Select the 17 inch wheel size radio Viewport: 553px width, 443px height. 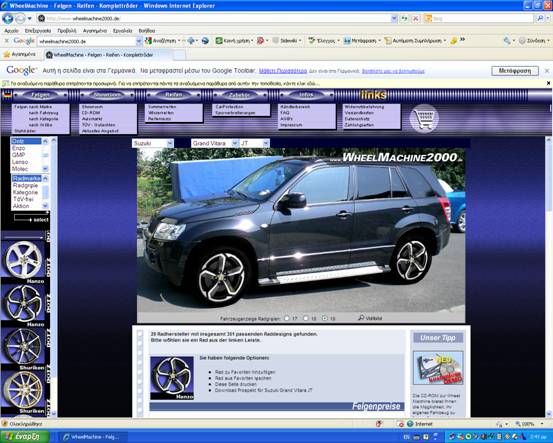(287, 318)
